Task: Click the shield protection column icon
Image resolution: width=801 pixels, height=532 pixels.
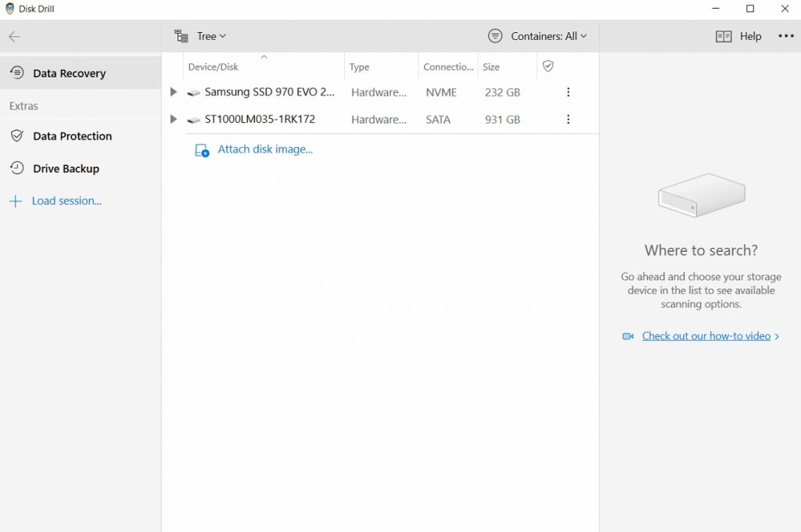Action: (x=548, y=66)
